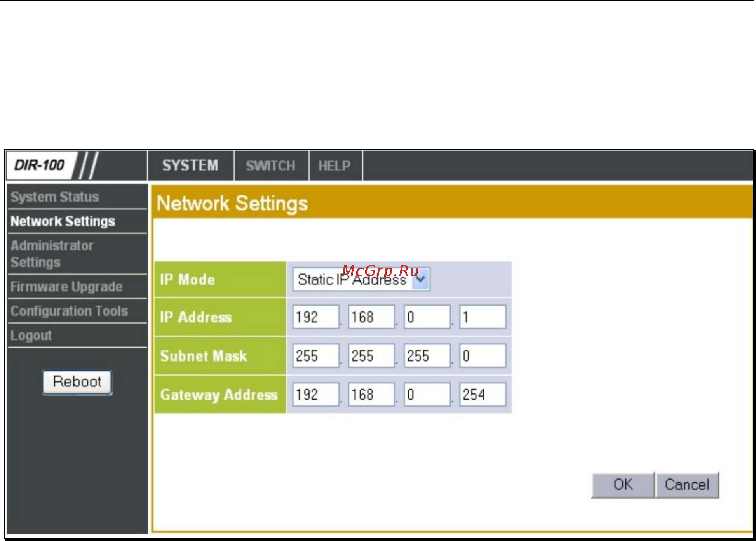
Task: Click the Subnet Mask label
Action: (x=204, y=356)
